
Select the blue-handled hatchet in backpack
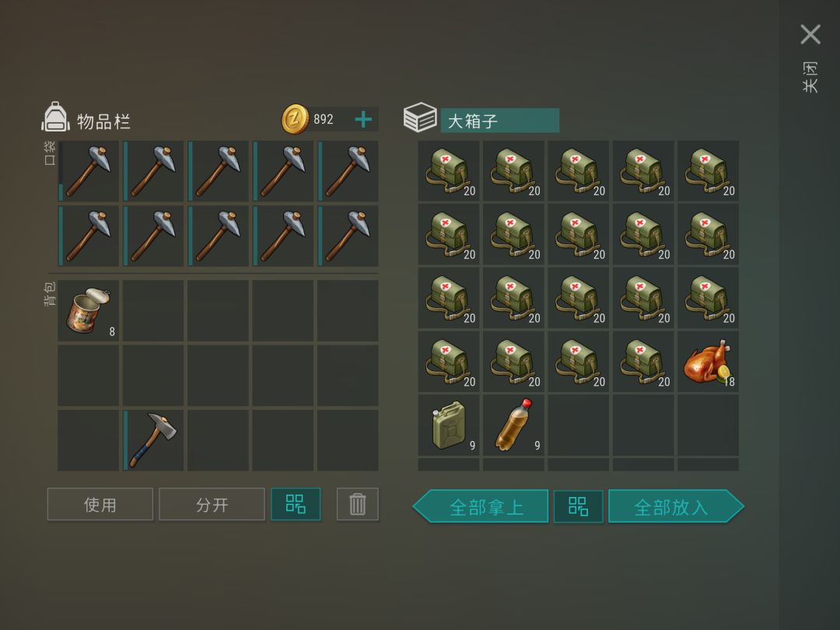[x=153, y=440]
